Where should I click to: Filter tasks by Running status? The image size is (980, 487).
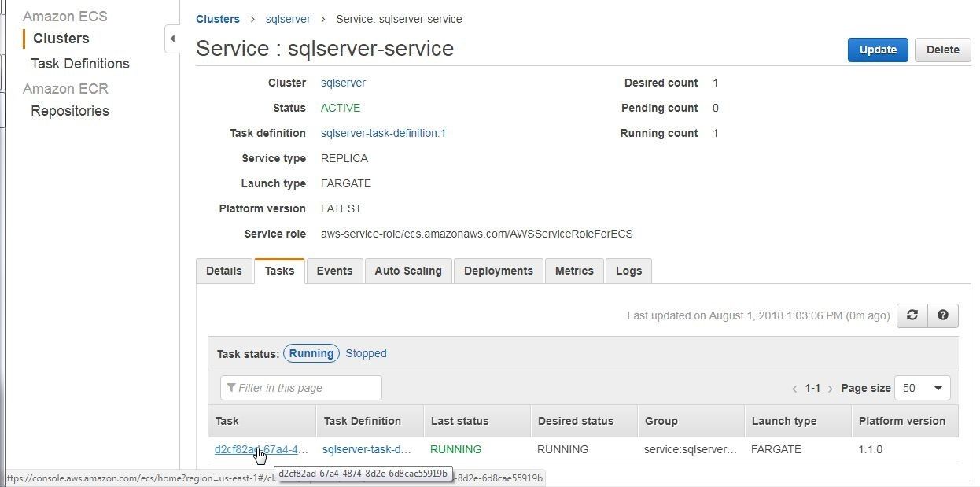311,353
